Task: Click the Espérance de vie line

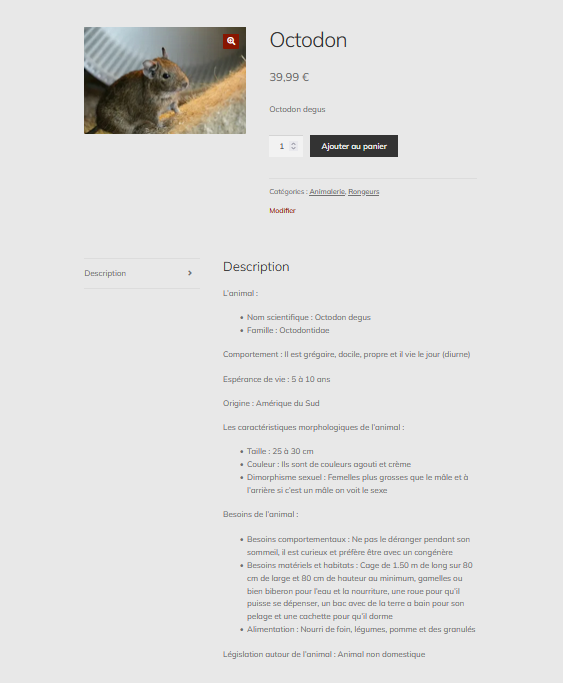Action: tap(276, 379)
